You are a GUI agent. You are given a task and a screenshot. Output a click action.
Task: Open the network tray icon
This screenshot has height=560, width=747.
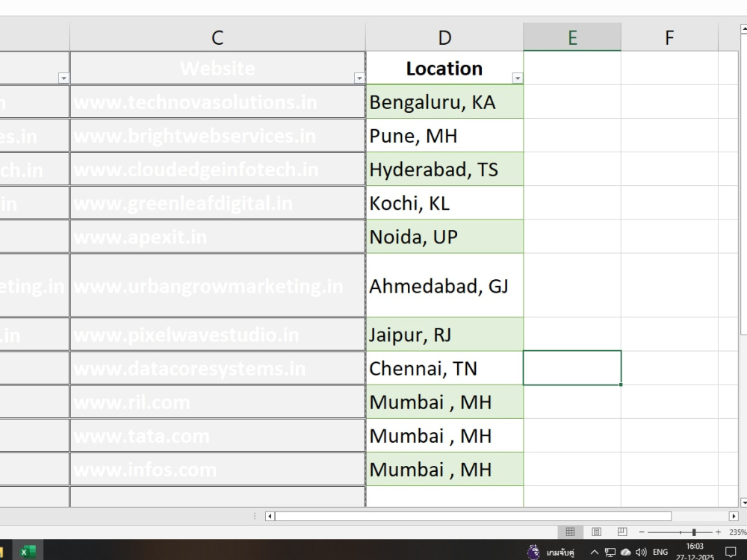click(610, 553)
